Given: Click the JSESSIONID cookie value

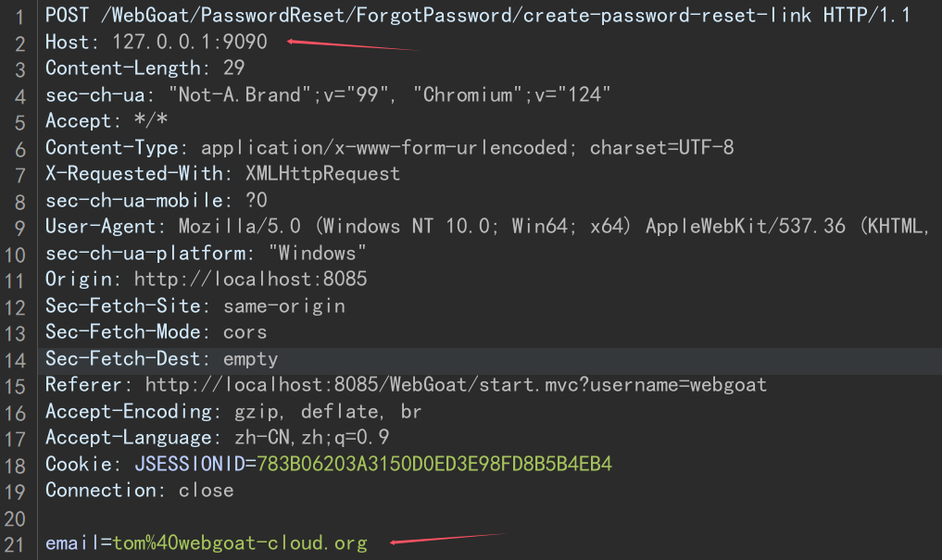Looking at the screenshot, I should coord(433,464).
